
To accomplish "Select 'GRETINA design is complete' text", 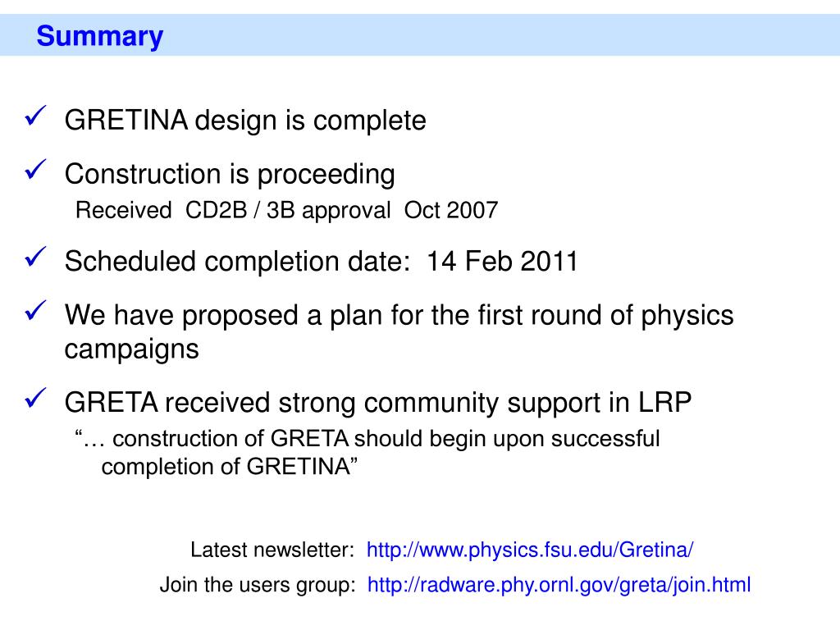I will [245, 121].
